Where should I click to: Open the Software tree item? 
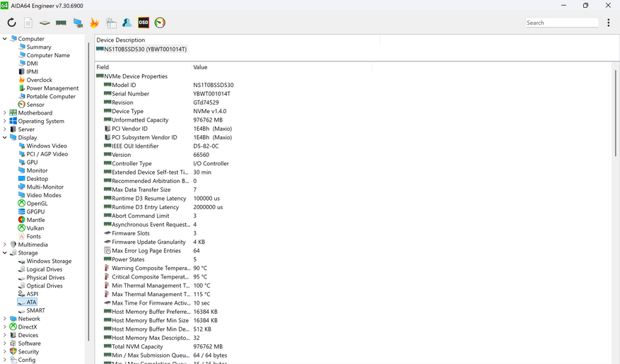[29, 344]
